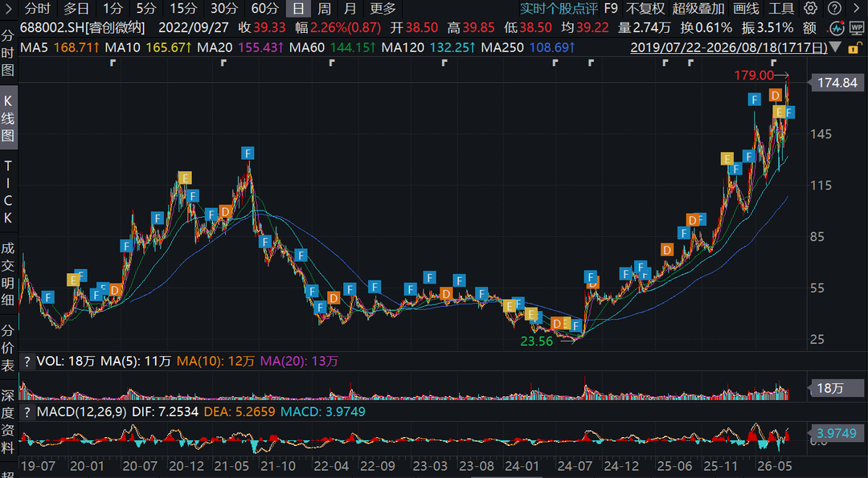Image resolution: width=868 pixels, height=478 pixels.
Task: Switch to the 周 weekly tab
Action: tap(325, 8)
